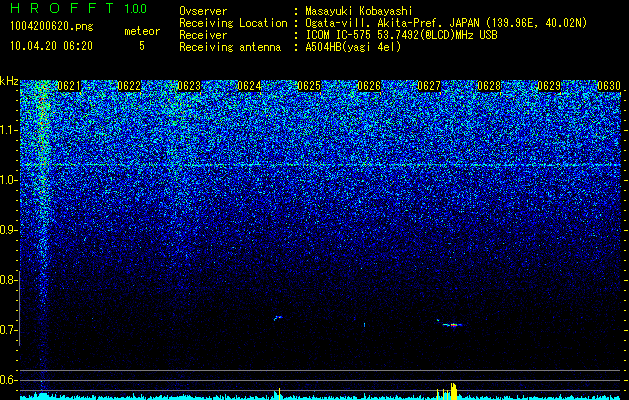629x400 pixels.
Task: Click the 0627 time marker
Action: (429, 86)
